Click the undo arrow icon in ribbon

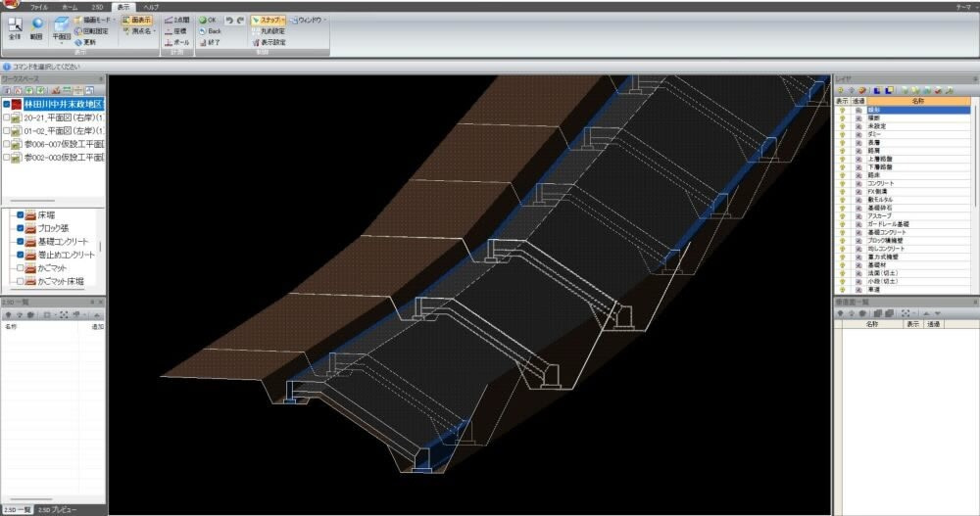tap(229, 20)
